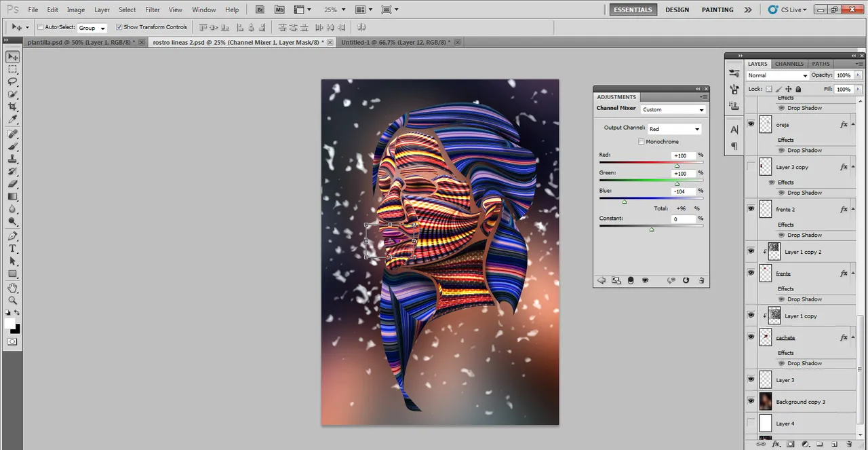Reset adjustment to defaults icon
The height and width of the screenshot is (450, 868).
tap(686, 280)
